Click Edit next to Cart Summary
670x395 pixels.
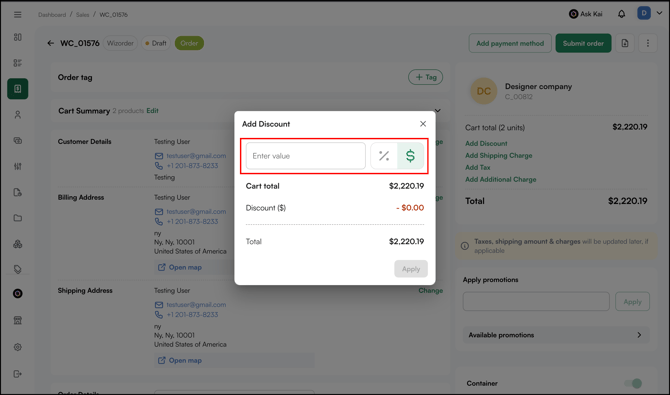152,111
